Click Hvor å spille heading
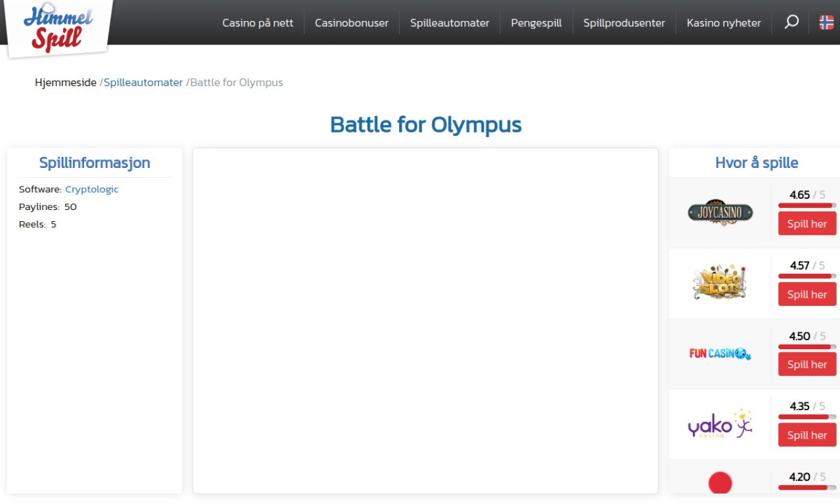This screenshot has width=840, height=504. coord(757,163)
